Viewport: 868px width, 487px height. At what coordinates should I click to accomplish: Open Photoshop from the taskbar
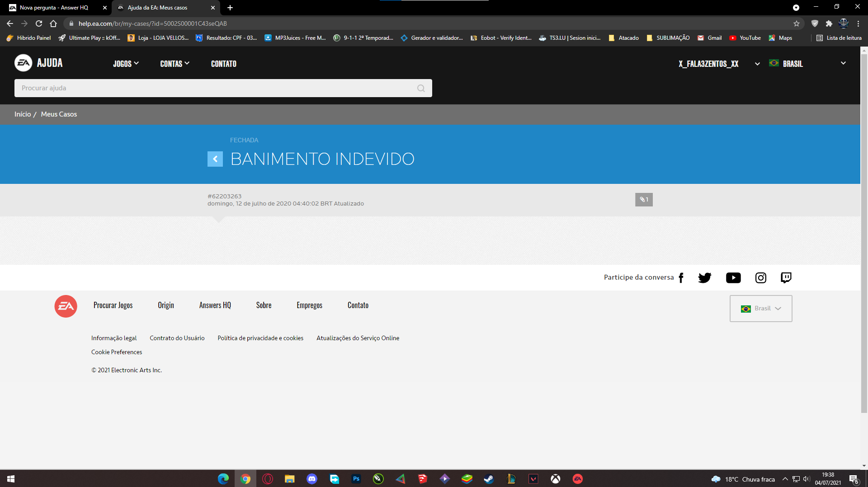click(x=356, y=479)
